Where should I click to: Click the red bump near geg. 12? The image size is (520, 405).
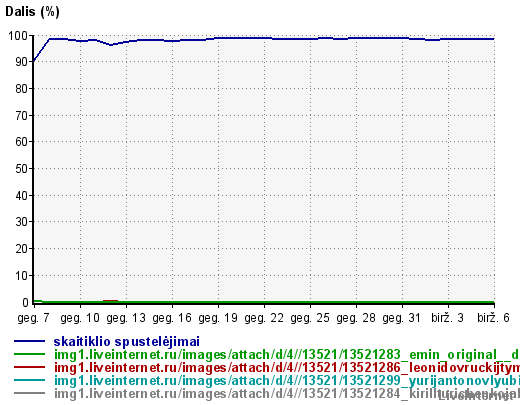(110, 301)
